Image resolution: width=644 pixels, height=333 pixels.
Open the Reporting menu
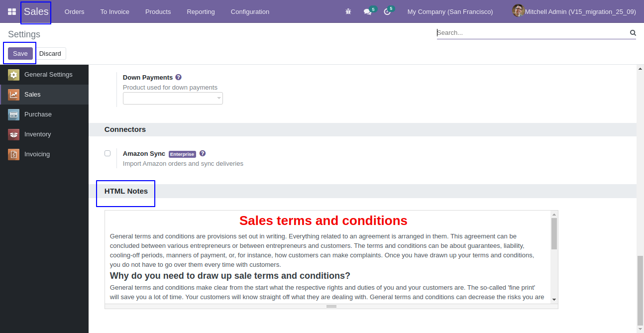[x=201, y=11]
